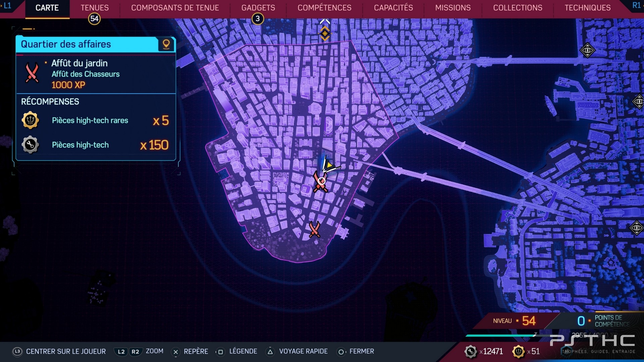Open the TECHNIQUES tab
644x362 pixels.
pos(587,8)
